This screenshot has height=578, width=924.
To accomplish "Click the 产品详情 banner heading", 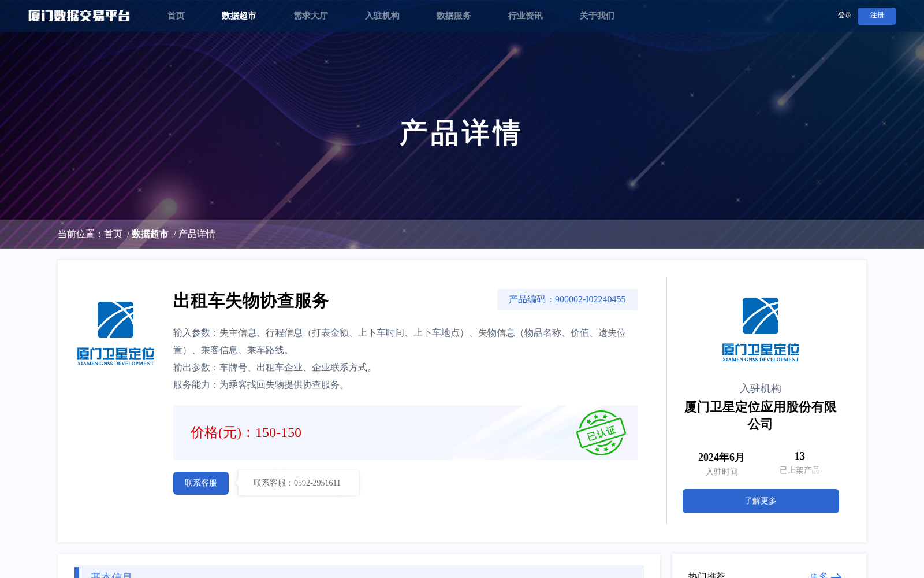I will pyautogui.click(x=460, y=133).
